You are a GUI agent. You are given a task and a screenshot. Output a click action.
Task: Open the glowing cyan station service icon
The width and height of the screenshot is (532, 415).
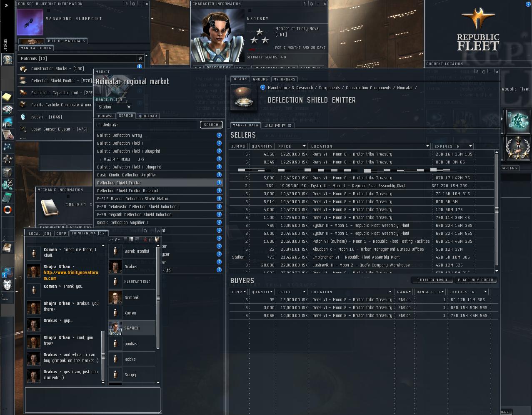pos(518,121)
